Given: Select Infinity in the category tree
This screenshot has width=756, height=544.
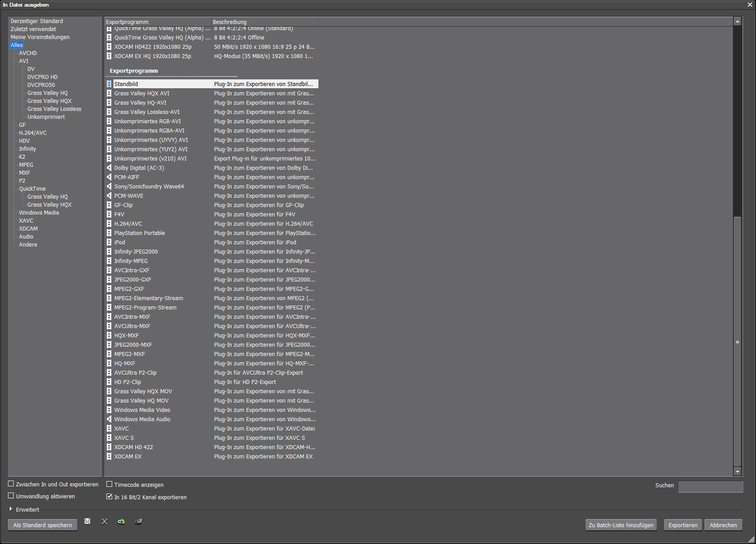Looking at the screenshot, I should tap(27, 149).
